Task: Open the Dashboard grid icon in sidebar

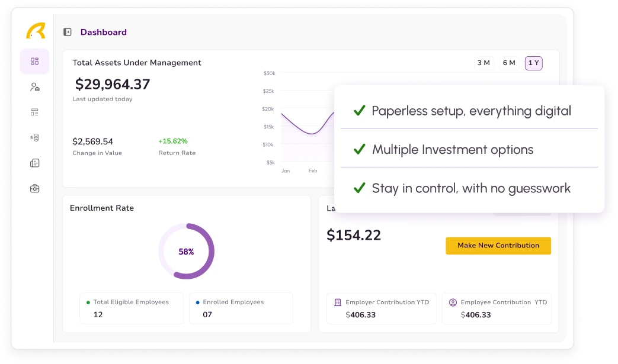Action: click(x=34, y=61)
